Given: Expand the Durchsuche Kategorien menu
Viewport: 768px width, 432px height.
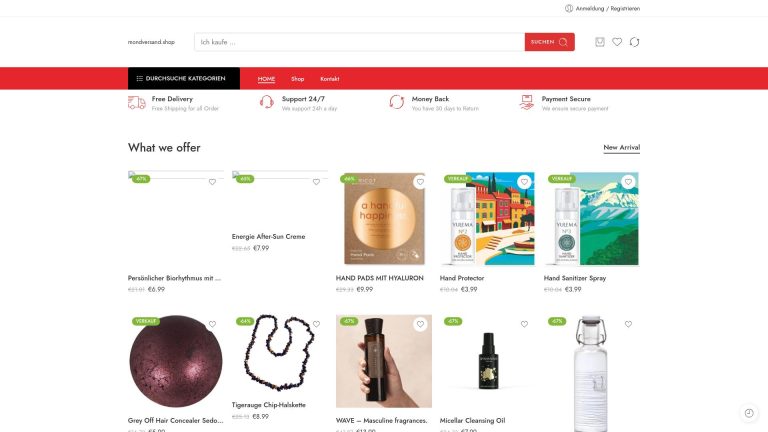Looking at the screenshot, I should (x=184, y=78).
